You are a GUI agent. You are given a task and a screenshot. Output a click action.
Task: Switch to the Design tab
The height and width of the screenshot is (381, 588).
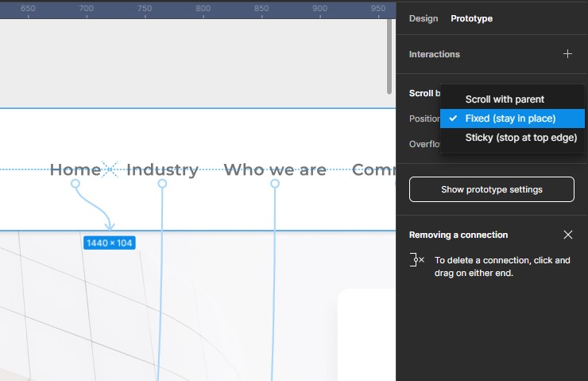pyautogui.click(x=423, y=18)
